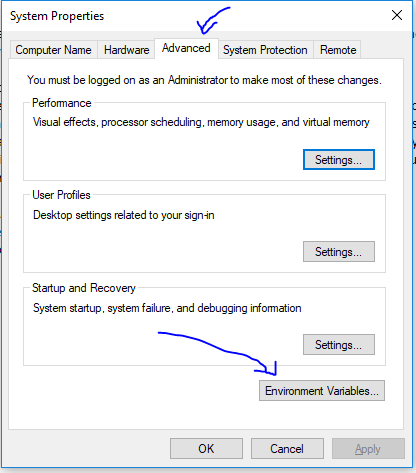Click the greyed-out Apply button
Image resolution: width=416 pixels, height=473 pixels.
coord(368,449)
